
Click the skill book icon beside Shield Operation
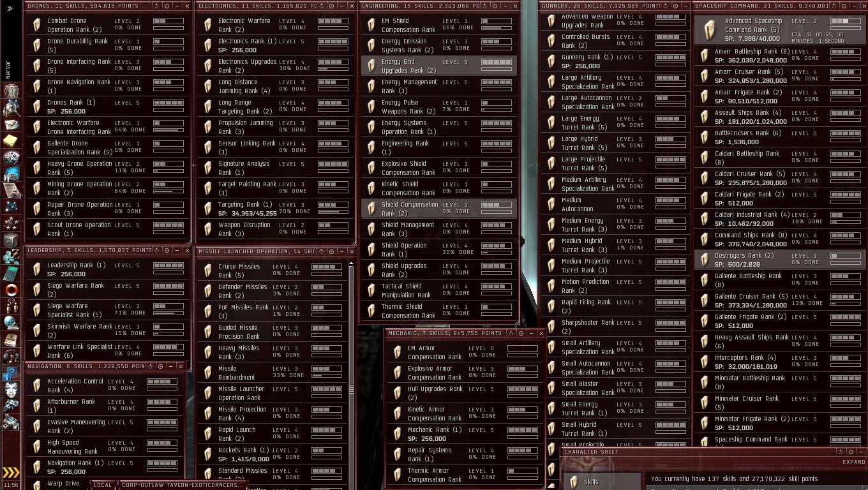[371, 249]
